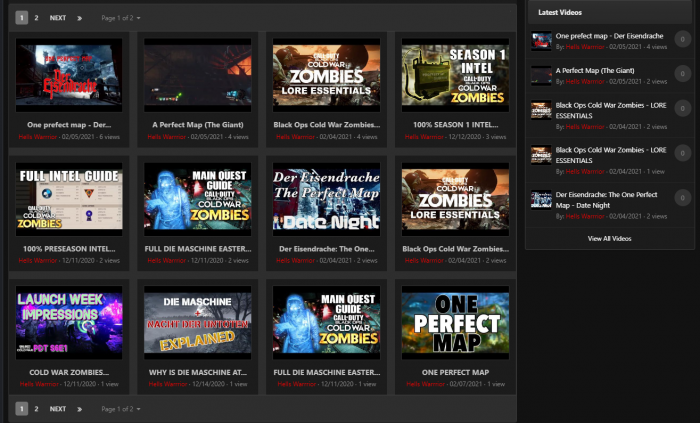Click comment count bubble beside Date Night sidebar video
This screenshot has width=700, height=423.
pyautogui.click(x=682, y=198)
